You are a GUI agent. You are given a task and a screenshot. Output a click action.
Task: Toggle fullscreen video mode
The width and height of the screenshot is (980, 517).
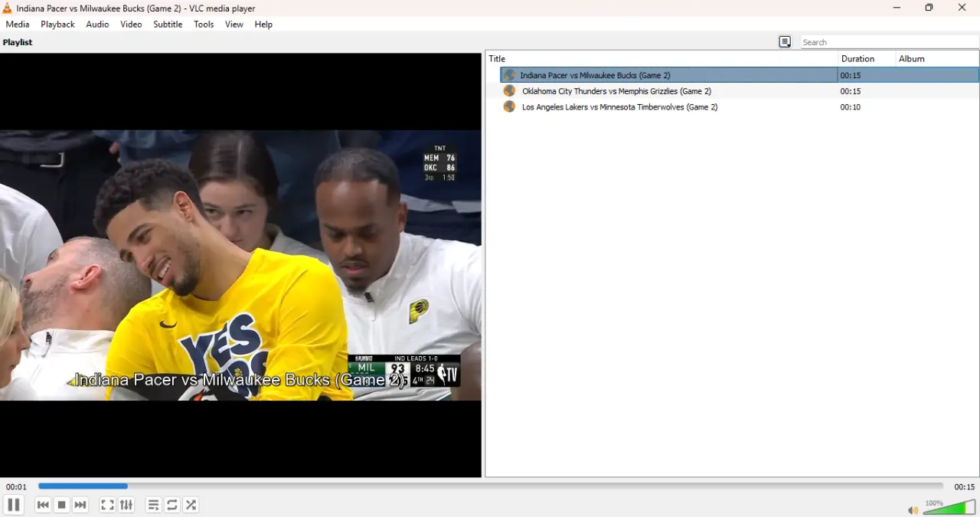108,505
